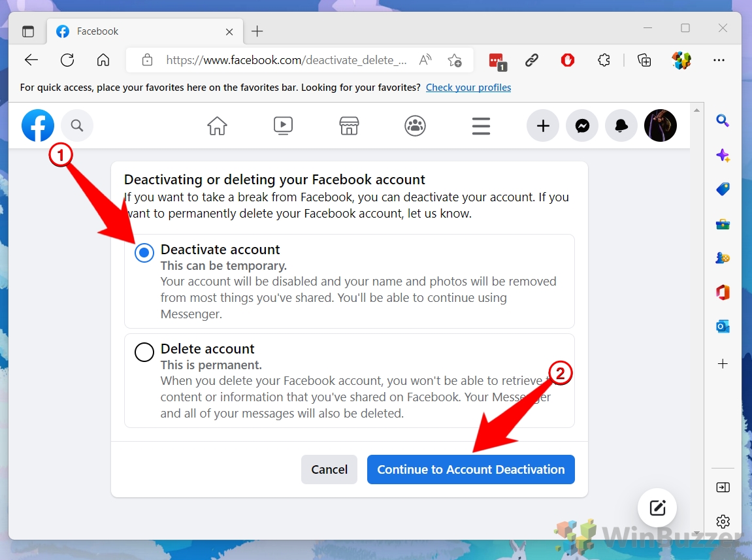Open sidebar Games icon
This screenshot has width=752, height=560.
723,258
